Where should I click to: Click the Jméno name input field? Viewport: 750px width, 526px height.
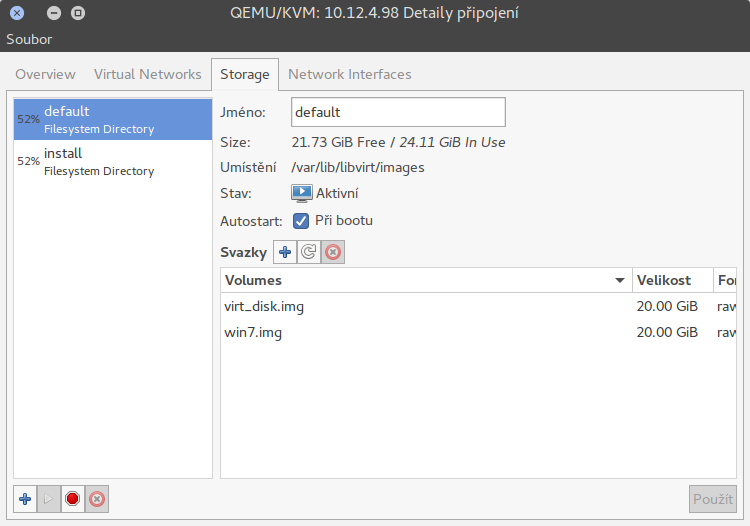(398, 112)
